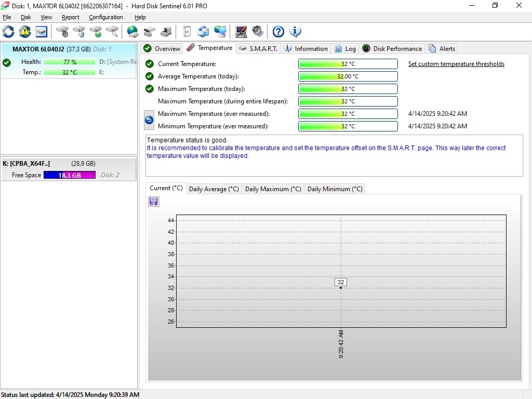The width and height of the screenshot is (532, 399).
Task: Click the disk with magnifying glass icon
Action: click(x=112, y=32)
